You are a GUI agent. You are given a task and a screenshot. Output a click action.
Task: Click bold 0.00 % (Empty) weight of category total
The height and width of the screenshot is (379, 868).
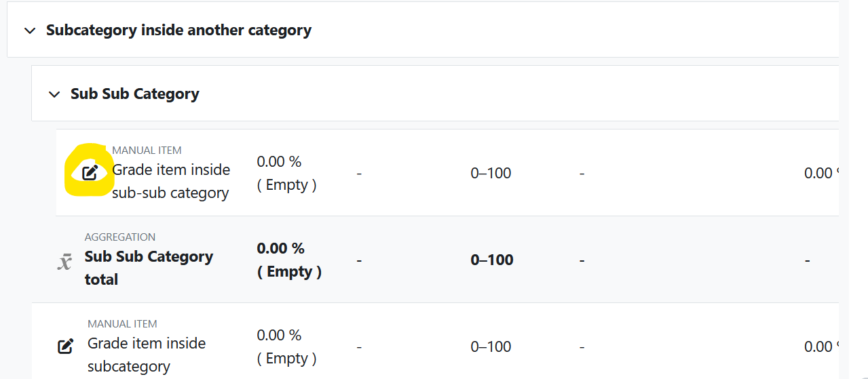[289, 260]
